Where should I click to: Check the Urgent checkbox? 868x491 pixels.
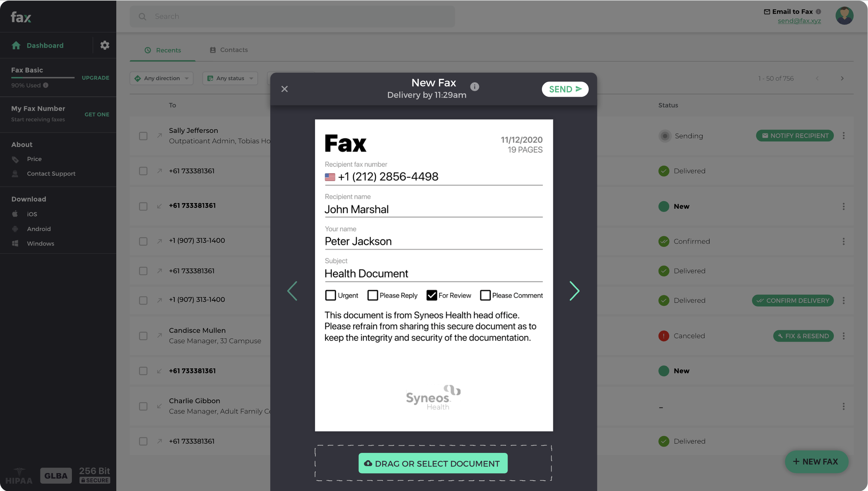(x=331, y=296)
